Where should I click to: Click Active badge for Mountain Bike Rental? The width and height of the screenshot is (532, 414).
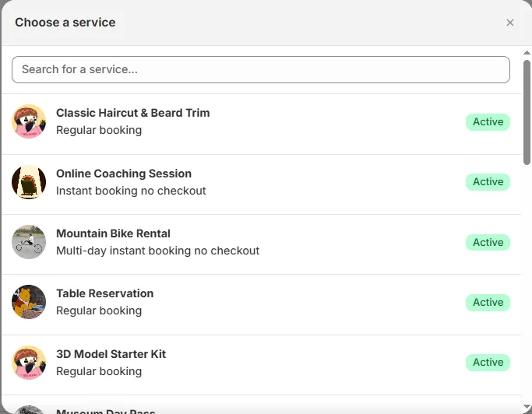click(x=488, y=243)
